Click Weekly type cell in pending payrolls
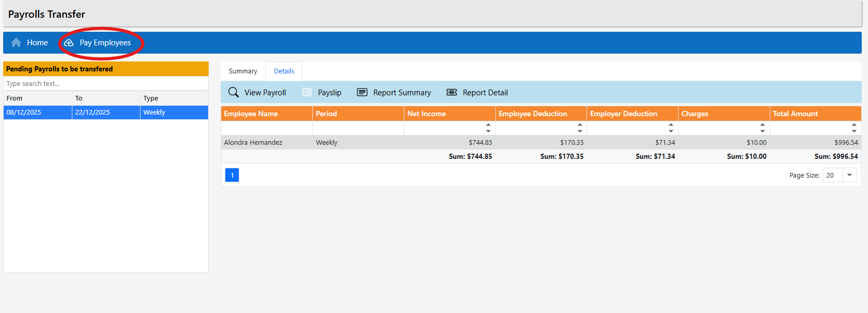Image resolution: width=868 pixels, height=313 pixels. tap(174, 112)
